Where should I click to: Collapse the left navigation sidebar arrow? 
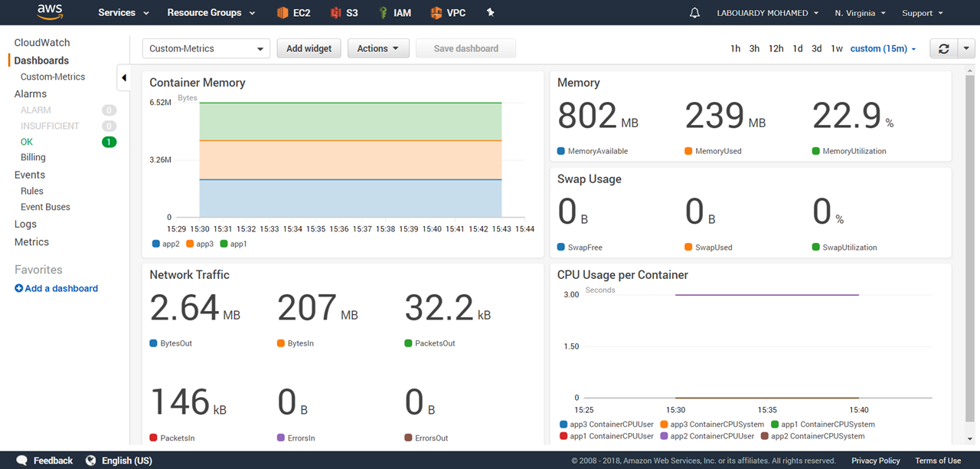pos(124,77)
